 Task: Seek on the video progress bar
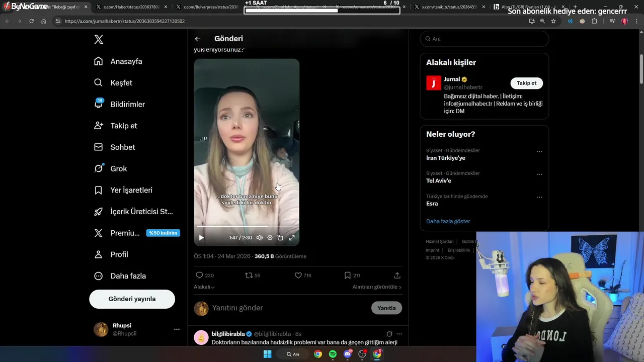247,227
